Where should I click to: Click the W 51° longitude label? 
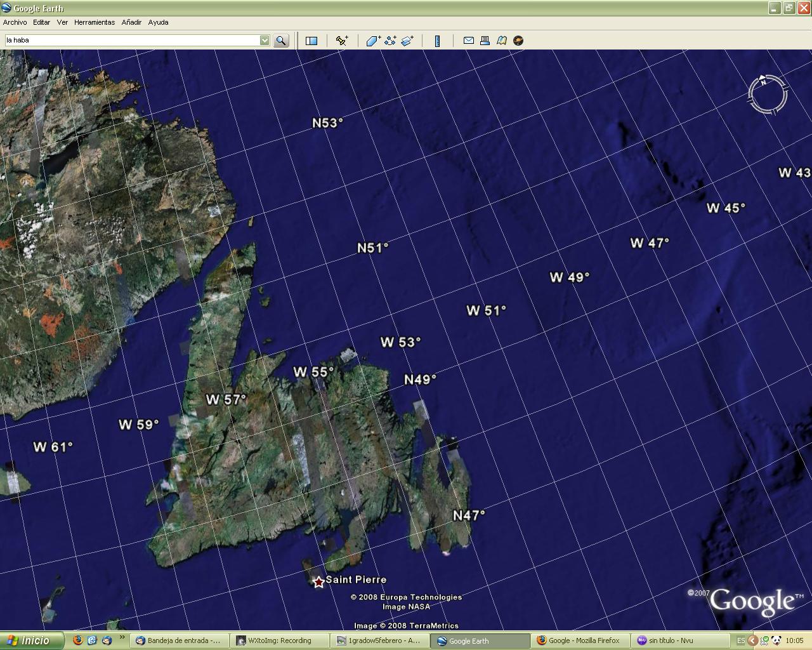tap(487, 310)
